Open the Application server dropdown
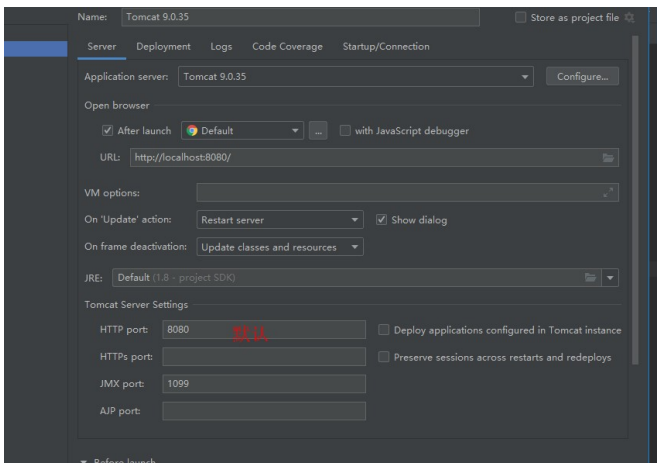This screenshot has height=466, width=666. (x=356, y=76)
